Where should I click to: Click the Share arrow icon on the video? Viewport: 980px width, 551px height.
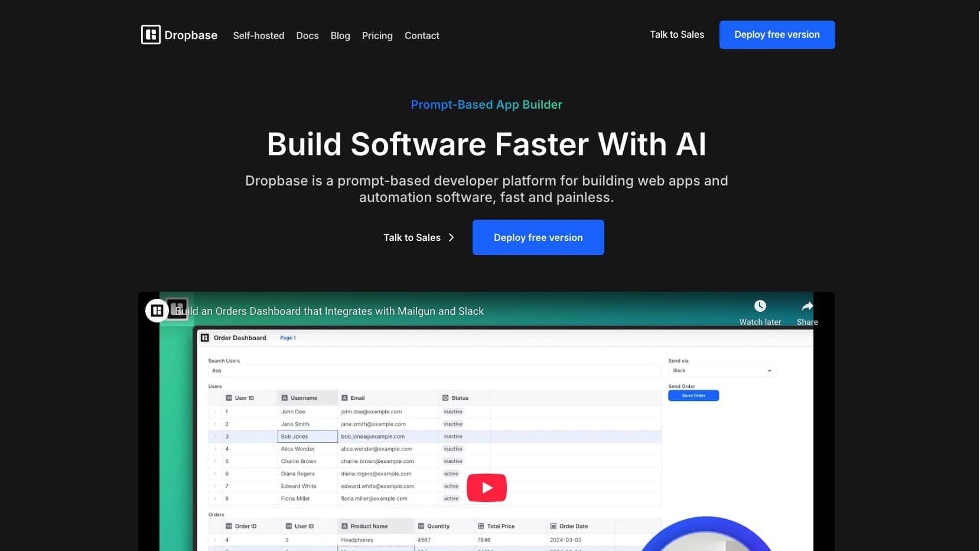(x=807, y=307)
